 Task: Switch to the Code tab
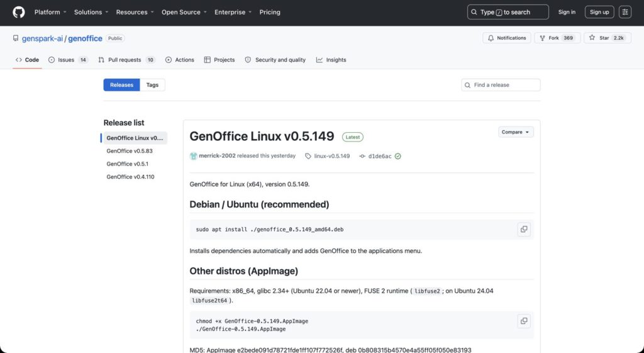27,60
